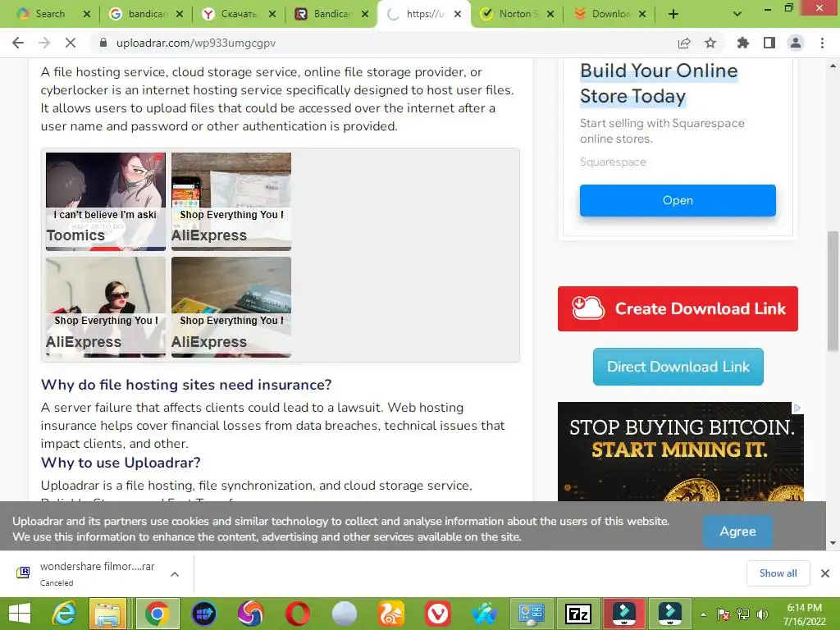840x630 pixels.
Task: Click heading Why do file hosting sites need insurance?
Action: click(186, 385)
